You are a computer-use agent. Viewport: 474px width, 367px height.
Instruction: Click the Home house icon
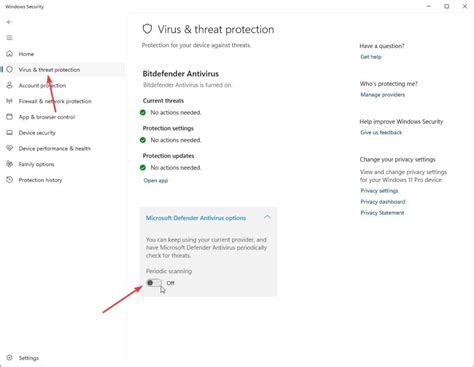[x=10, y=54]
